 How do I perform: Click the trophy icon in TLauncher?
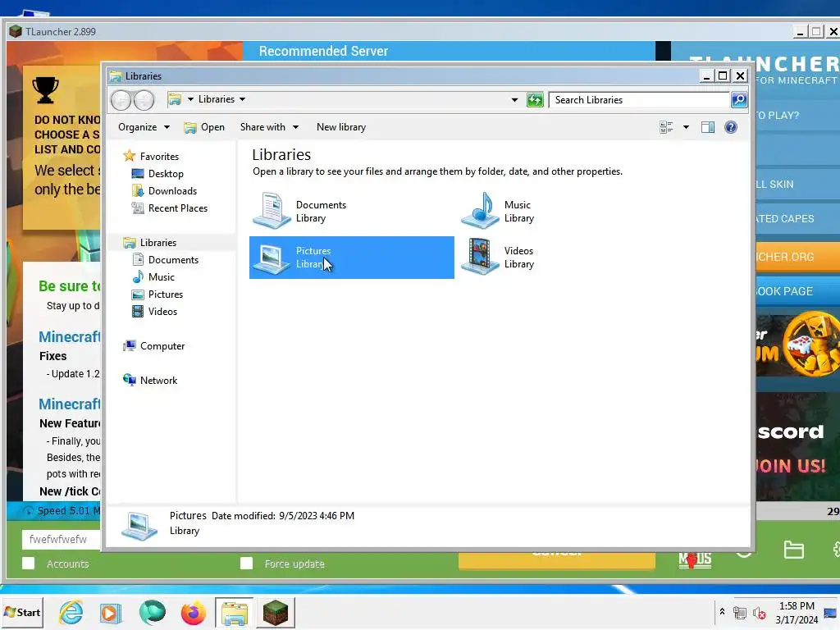46,90
